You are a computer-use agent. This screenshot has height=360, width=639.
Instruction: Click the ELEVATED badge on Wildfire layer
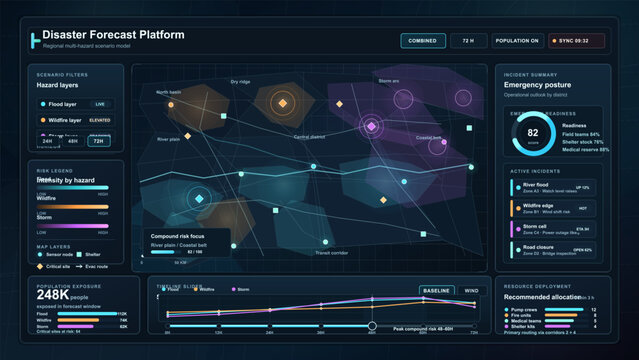point(100,120)
